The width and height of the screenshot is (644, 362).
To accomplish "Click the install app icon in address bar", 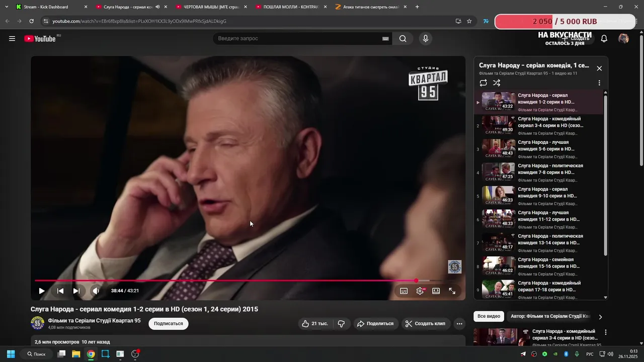I will 458,21.
